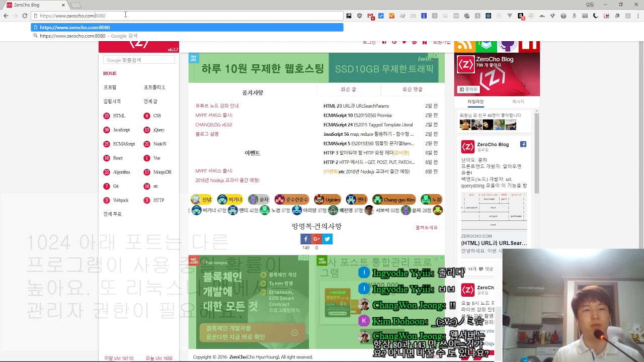Share the guestbook on Google Plus

[316, 239]
